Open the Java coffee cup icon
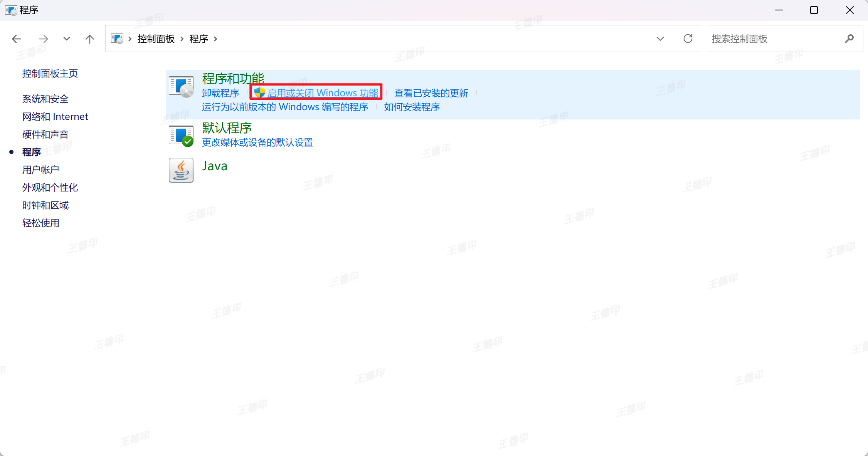 point(181,170)
